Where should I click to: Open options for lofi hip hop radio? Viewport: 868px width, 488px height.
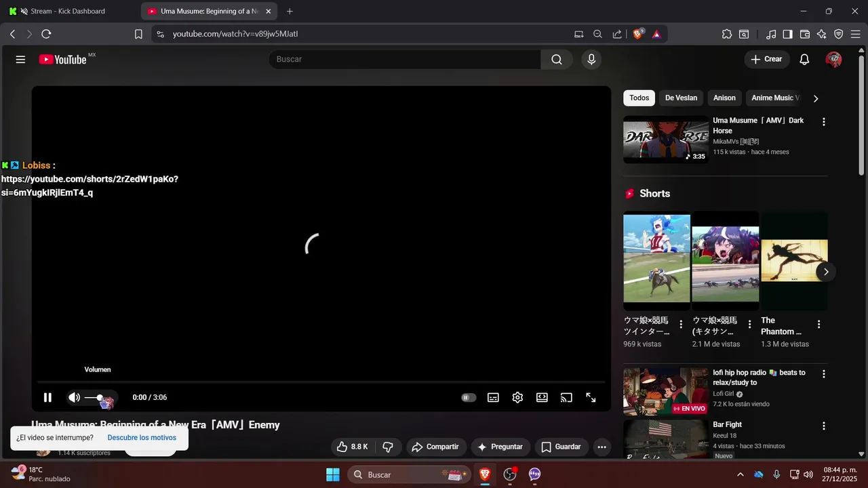pyautogui.click(x=824, y=374)
